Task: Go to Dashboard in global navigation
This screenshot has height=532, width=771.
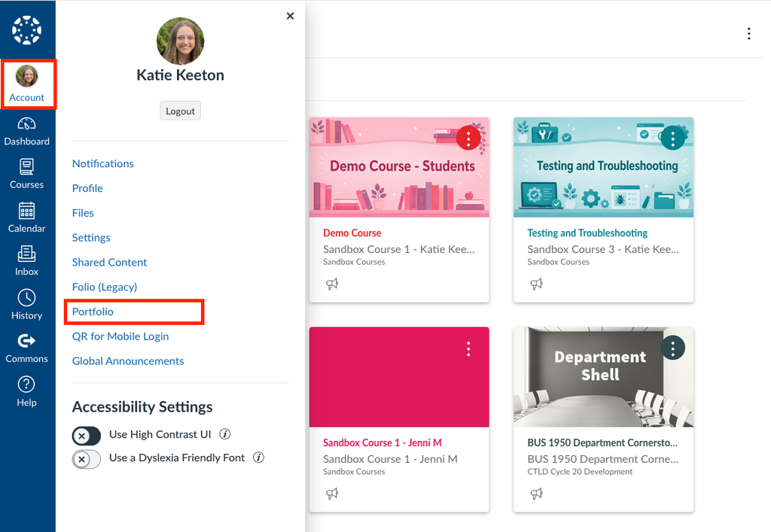Action: pos(26,132)
